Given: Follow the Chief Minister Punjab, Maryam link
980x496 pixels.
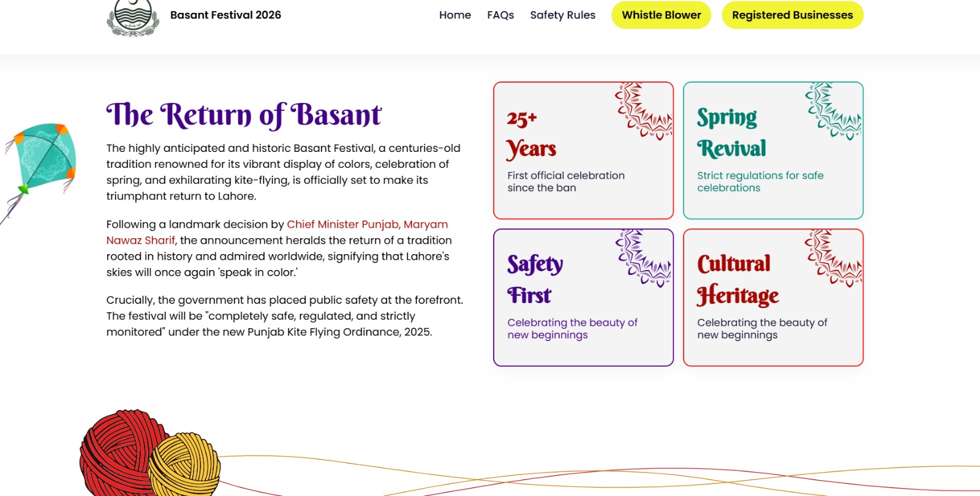Looking at the screenshot, I should 367,224.
